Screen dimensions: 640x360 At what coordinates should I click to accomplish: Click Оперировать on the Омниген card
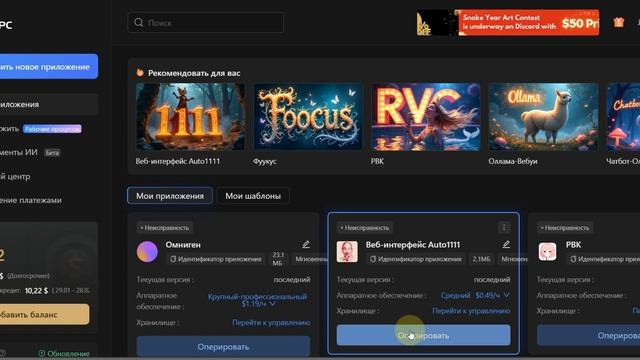pos(223,347)
